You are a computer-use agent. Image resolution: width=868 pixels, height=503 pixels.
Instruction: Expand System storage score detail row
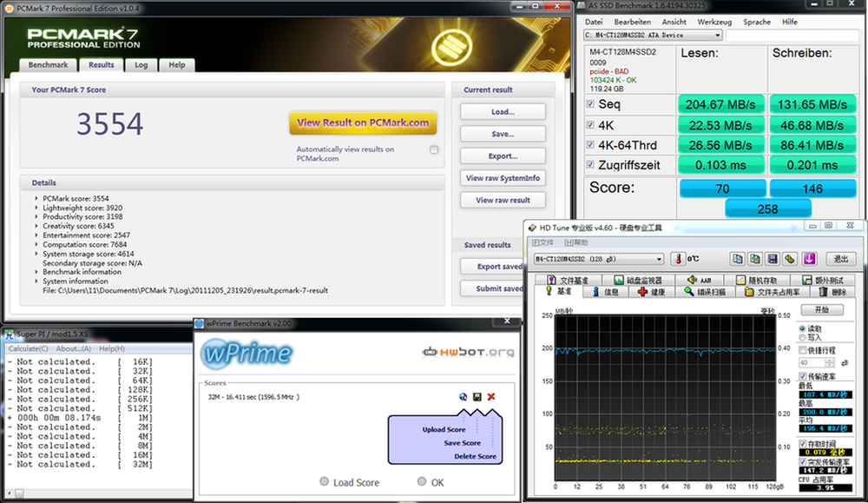[36, 254]
